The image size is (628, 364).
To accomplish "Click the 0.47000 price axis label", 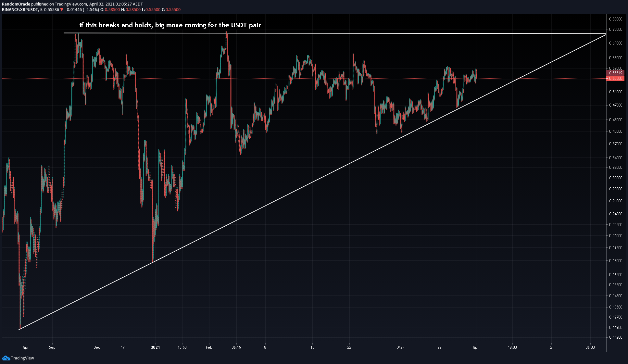I will click(x=616, y=105).
